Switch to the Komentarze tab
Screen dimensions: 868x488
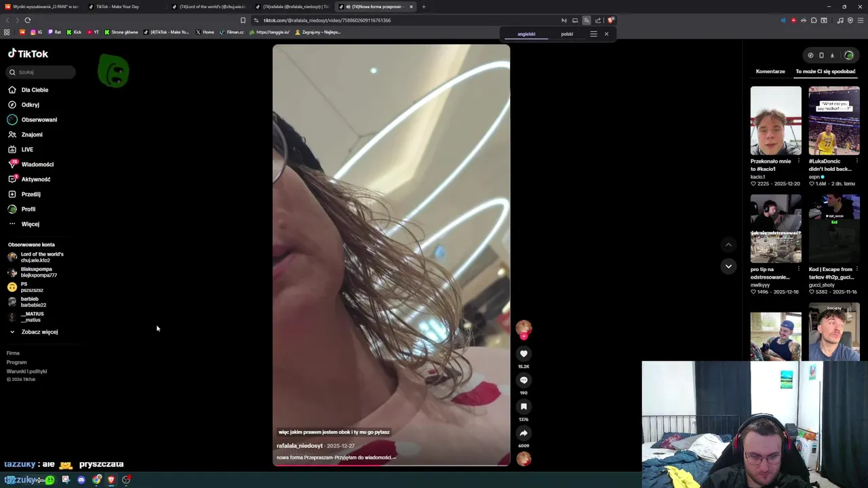pyautogui.click(x=770, y=71)
